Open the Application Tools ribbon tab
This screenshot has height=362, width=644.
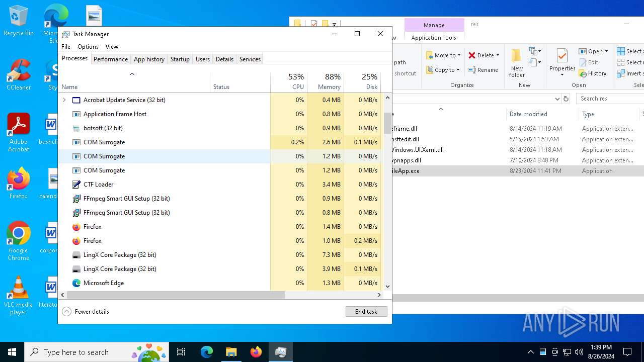(x=434, y=38)
